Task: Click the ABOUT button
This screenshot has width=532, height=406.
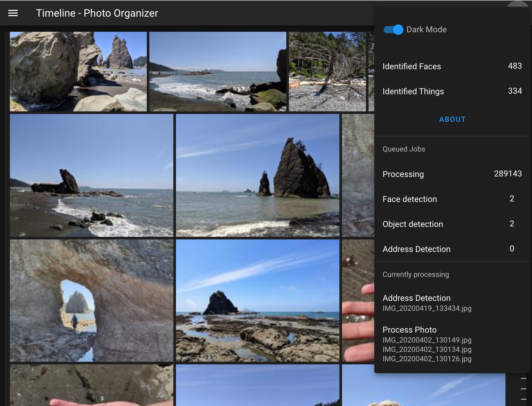Action: pyautogui.click(x=452, y=119)
